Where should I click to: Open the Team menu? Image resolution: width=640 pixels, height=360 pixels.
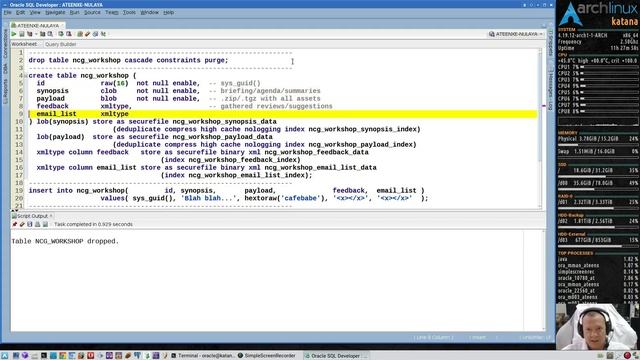111,13
